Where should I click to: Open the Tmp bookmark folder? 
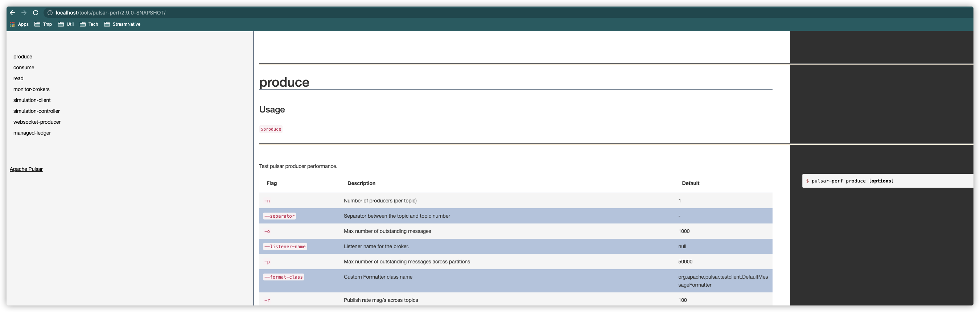click(x=43, y=24)
